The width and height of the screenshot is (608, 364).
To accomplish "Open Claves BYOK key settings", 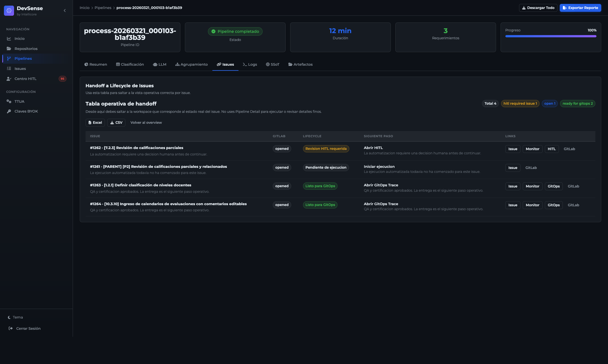I will (26, 111).
